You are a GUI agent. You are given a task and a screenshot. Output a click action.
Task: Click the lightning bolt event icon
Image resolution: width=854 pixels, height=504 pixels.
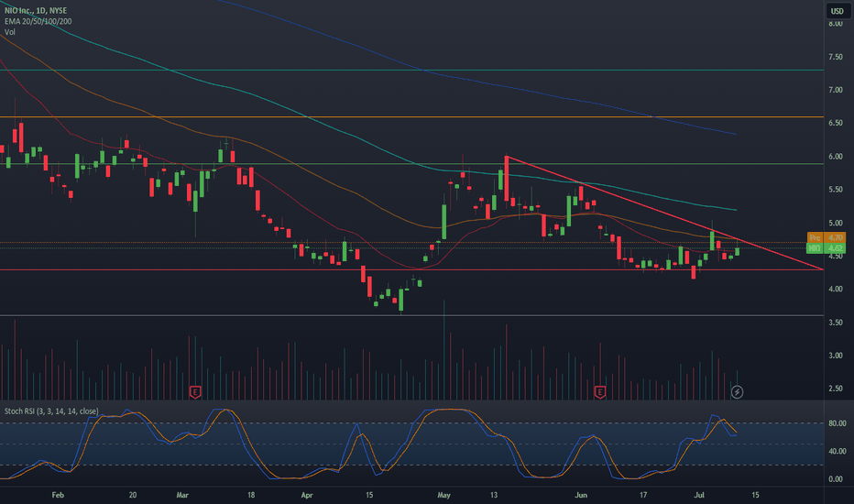click(x=737, y=392)
